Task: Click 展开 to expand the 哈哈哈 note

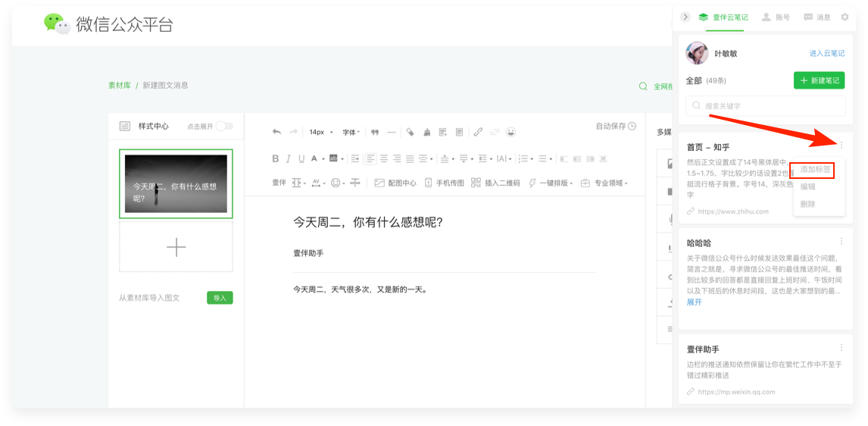Action: [695, 302]
